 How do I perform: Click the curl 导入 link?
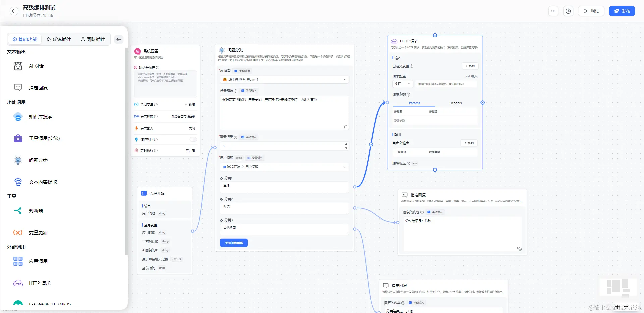coord(471,76)
